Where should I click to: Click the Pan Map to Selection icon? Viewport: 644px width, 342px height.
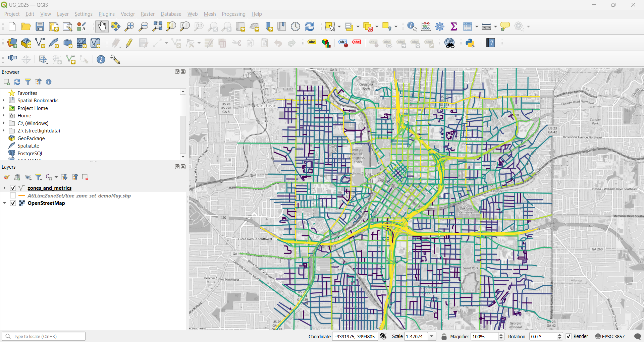(x=116, y=26)
